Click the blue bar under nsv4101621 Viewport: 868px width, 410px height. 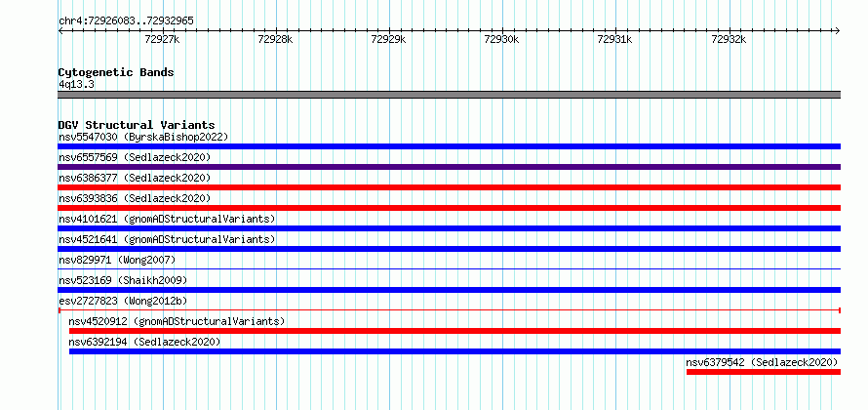(x=449, y=228)
